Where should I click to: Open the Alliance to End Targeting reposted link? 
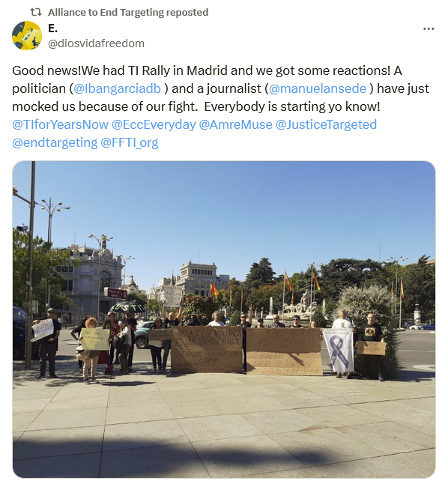point(128,12)
